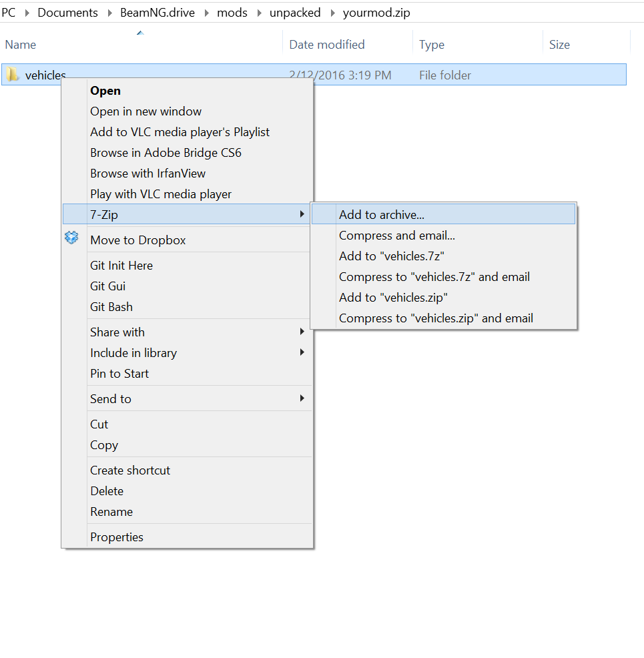This screenshot has height=658, width=644.
Task: Choose Compress and email...
Action: [x=443, y=236]
